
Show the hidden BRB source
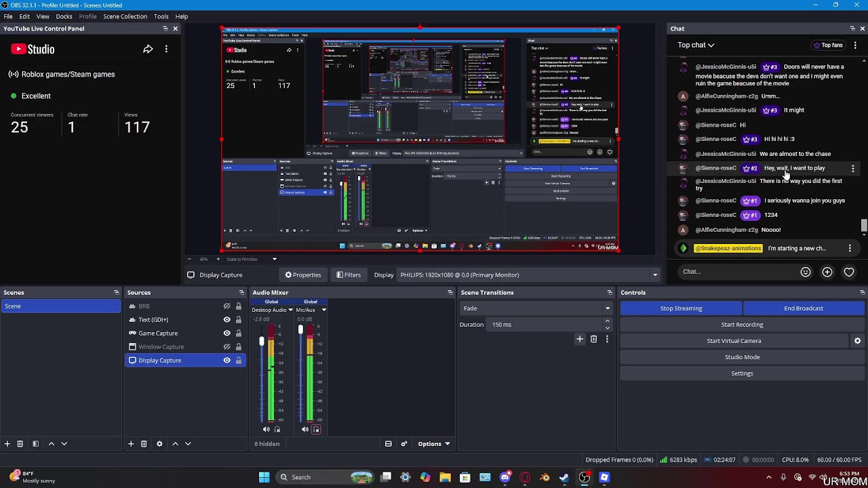pos(227,306)
